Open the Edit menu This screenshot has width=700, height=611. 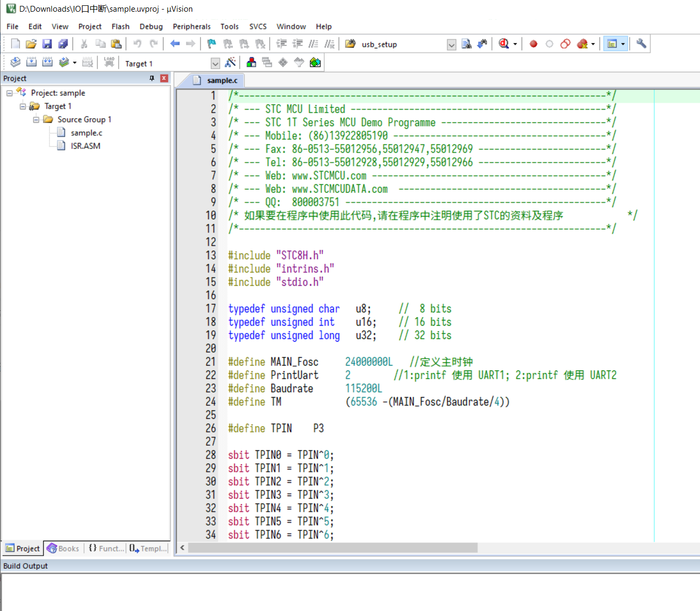[x=35, y=27]
